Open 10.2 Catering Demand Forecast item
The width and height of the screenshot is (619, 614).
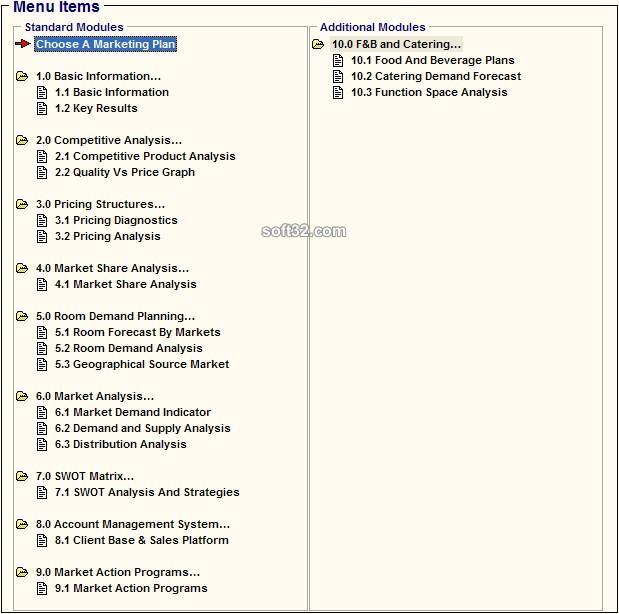436,76
